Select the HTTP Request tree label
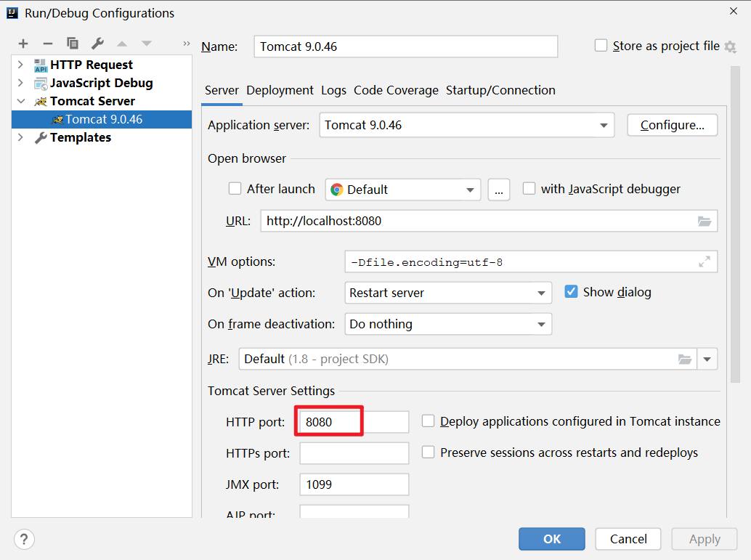751x560 pixels. point(92,65)
